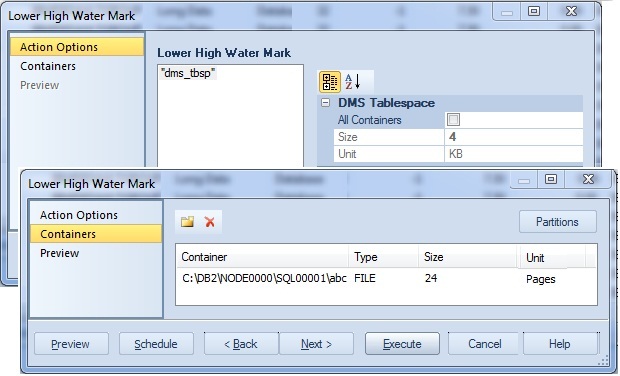Select the Categorized view icon
The height and width of the screenshot is (376, 620).
click(329, 82)
